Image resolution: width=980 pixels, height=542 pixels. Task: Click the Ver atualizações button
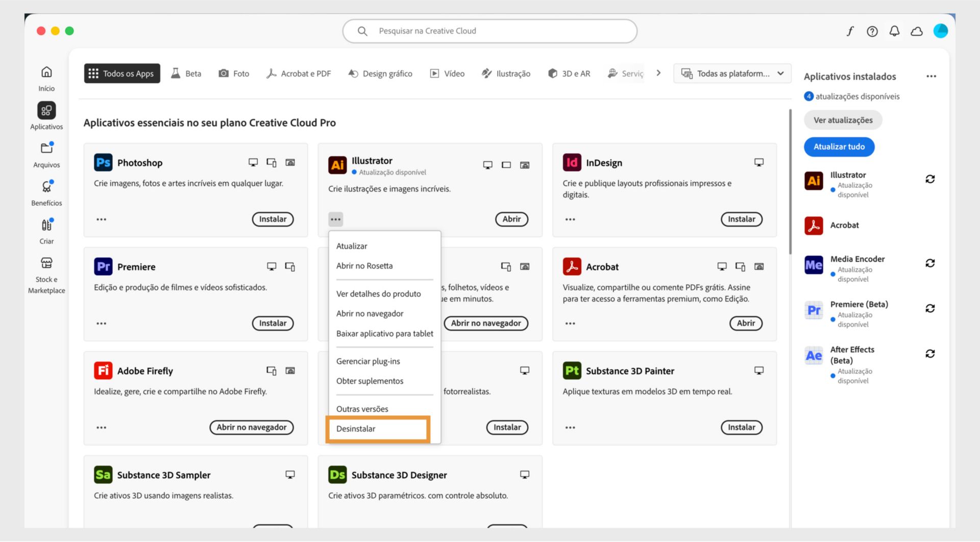(x=843, y=120)
